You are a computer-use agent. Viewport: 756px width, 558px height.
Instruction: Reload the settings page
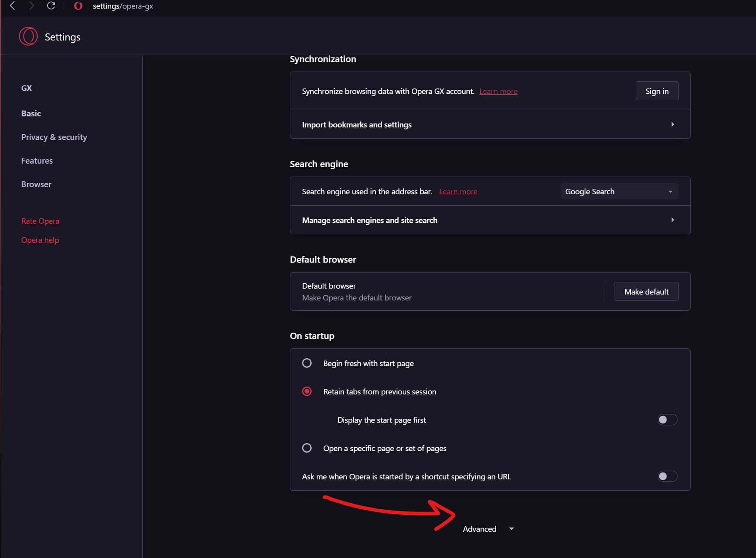coord(51,6)
